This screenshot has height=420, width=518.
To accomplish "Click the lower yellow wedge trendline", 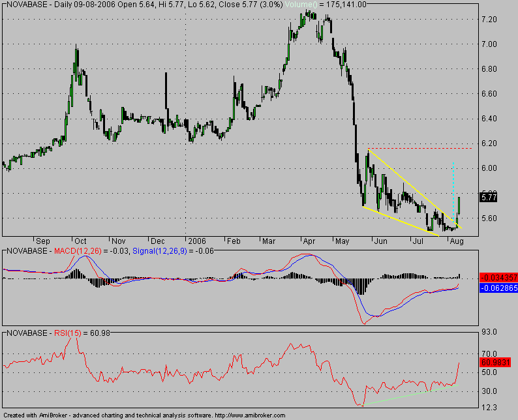I will click(401, 221).
